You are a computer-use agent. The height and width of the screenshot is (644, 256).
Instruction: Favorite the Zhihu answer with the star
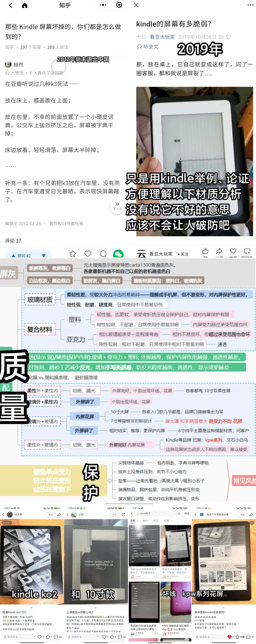(x=73, y=254)
